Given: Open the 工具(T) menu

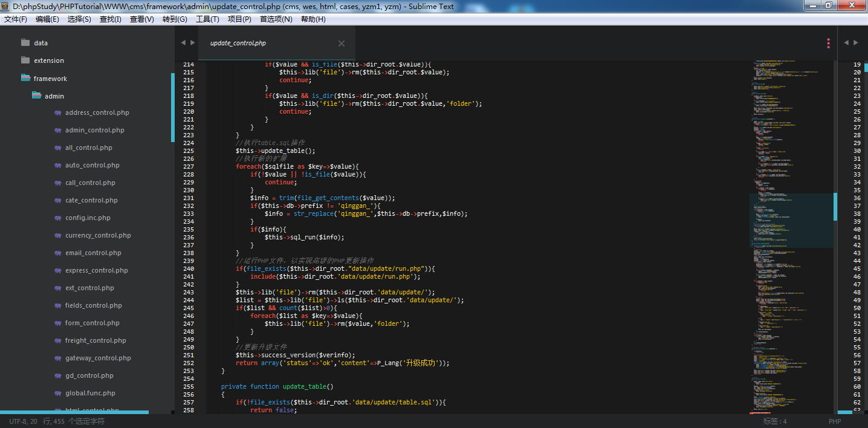Looking at the screenshot, I should tap(207, 19).
